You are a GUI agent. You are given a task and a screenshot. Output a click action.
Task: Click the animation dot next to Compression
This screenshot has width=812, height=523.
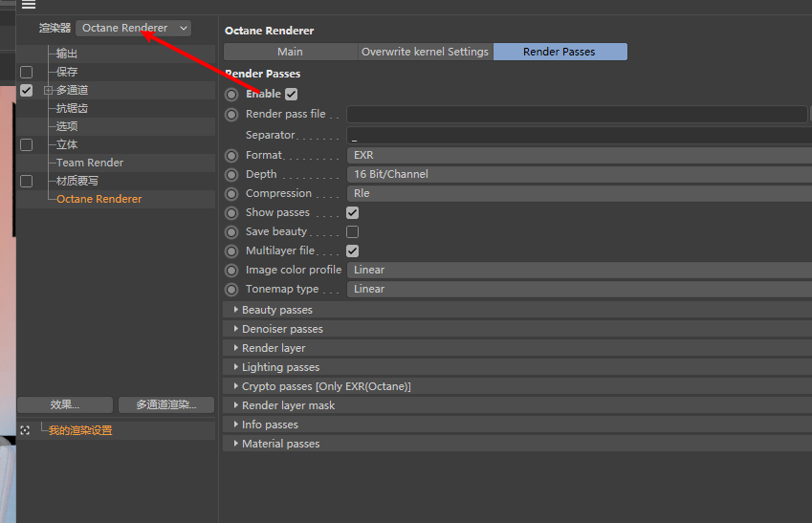pyautogui.click(x=231, y=194)
